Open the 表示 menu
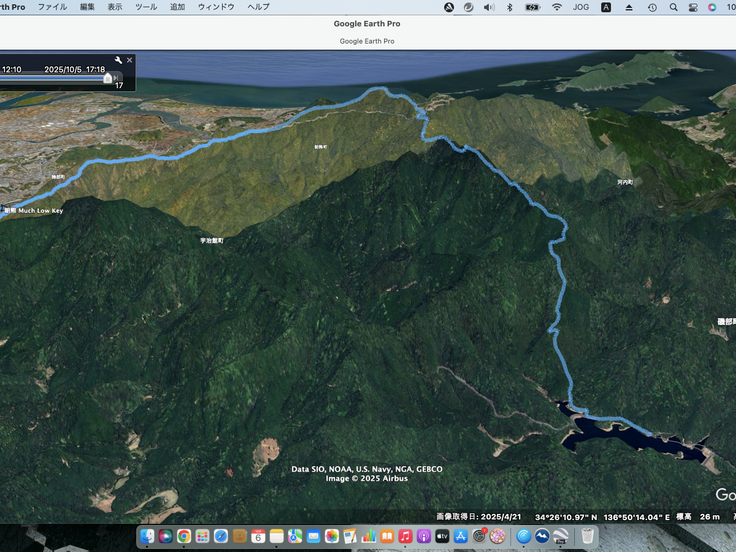The image size is (736, 552). (115, 7)
